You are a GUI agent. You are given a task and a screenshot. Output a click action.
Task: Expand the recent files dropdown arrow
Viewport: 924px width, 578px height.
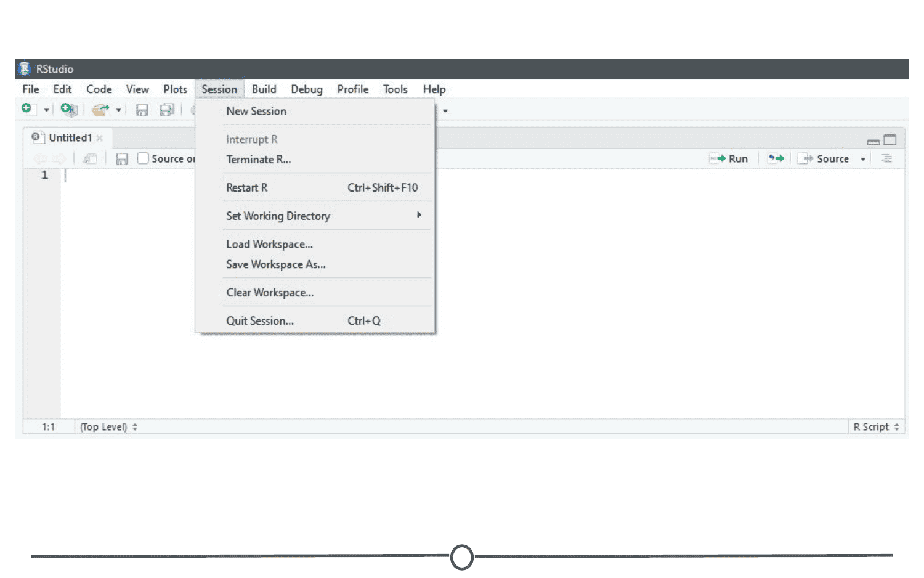tap(118, 110)
